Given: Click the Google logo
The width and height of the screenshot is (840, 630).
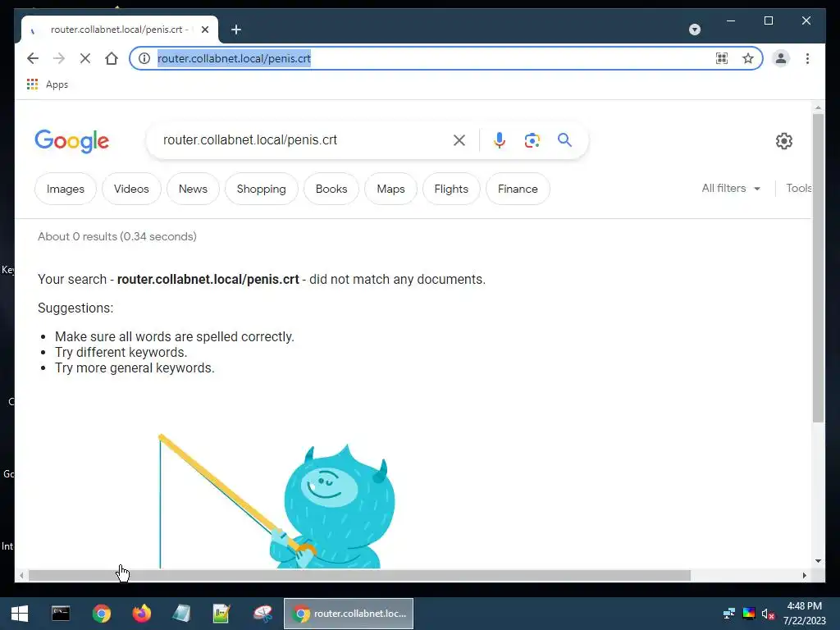Looking at the screenshot, I should [72, 141].
